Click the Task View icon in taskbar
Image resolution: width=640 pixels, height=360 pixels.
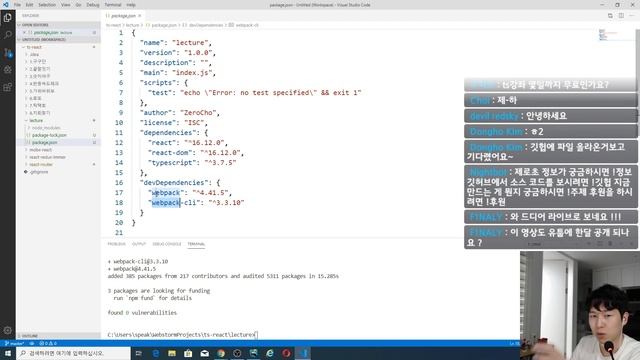tap(139, 353)
